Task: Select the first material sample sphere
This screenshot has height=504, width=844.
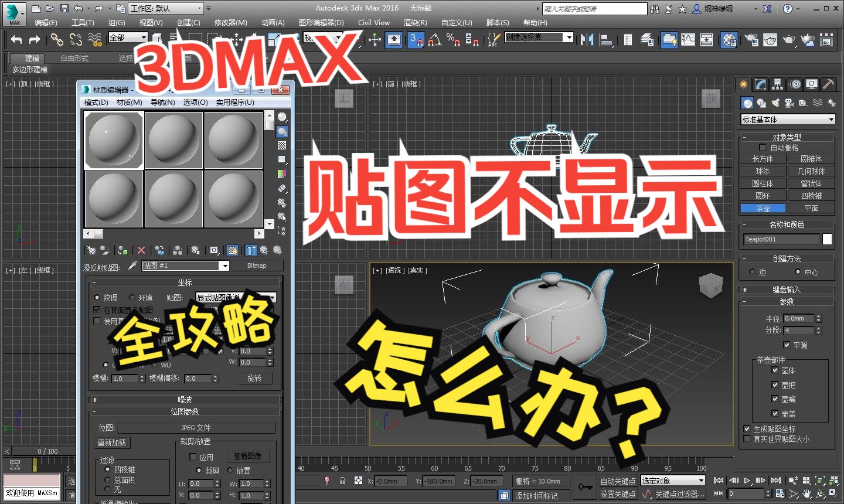Action: click(x=114, y=141)
